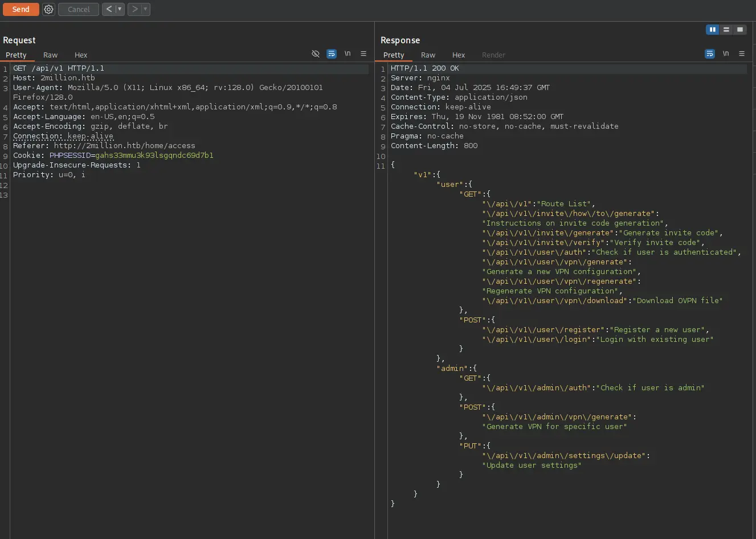Open the Response Render tab
Screen dimensions: 756x539
tap(493, 55)
